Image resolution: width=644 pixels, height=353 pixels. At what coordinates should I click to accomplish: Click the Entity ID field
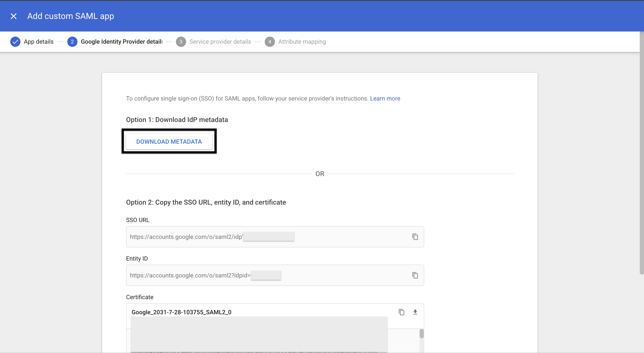pyautogui.click(x=275, y=275)
